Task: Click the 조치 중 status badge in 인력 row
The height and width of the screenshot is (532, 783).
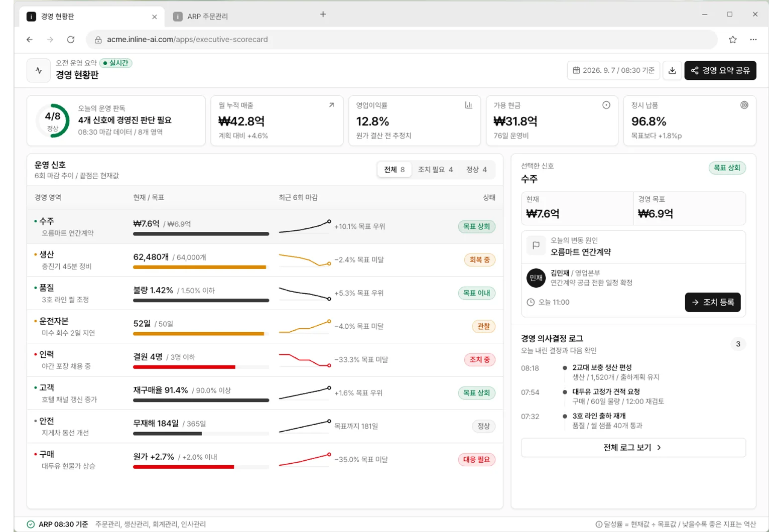Action: point(479,360)
